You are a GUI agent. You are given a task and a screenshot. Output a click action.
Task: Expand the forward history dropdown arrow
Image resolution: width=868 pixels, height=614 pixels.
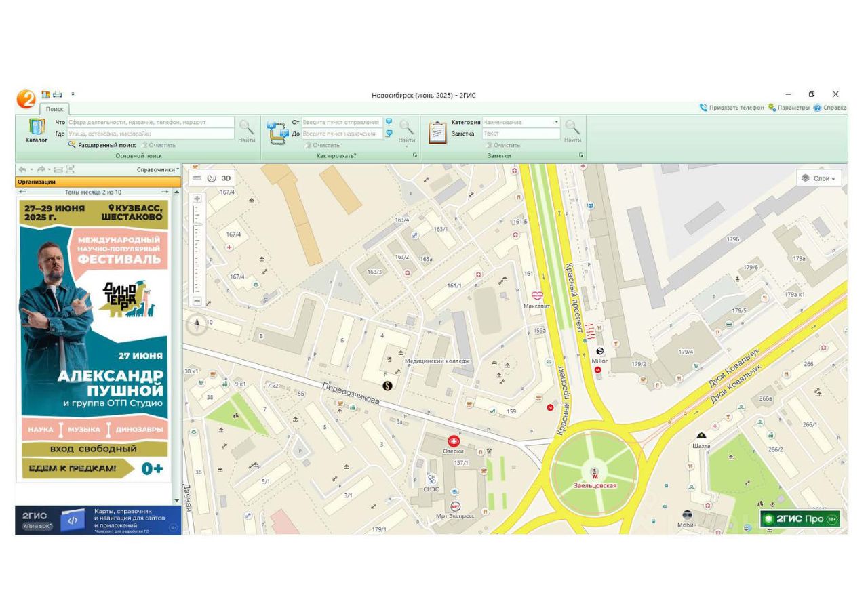pos(49,169)
